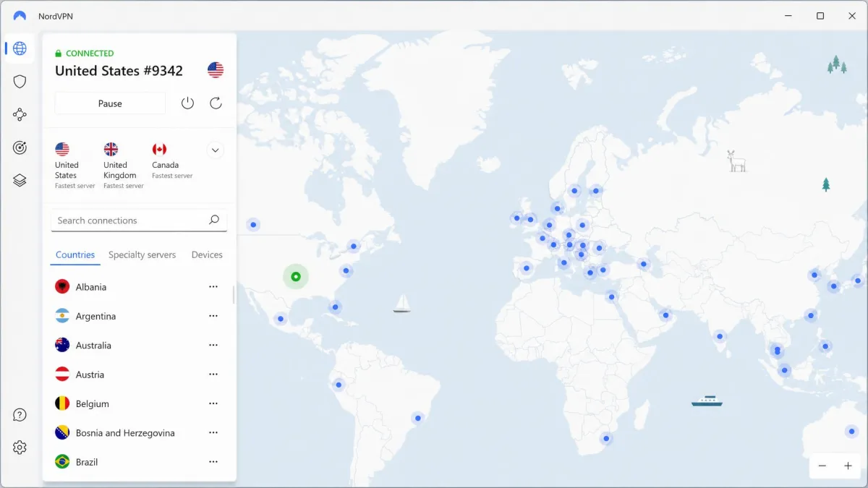Viewport: 868px width, 488px height.
Task: Click the Brazil server pin on map
Action: (417, 418)
